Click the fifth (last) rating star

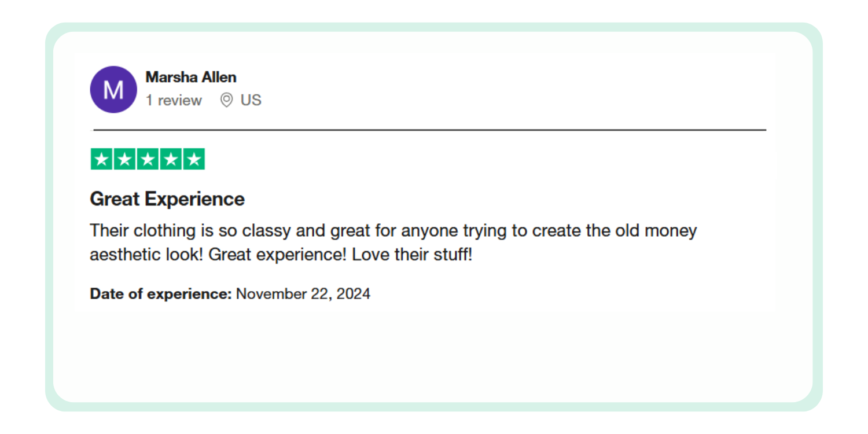pyautogui.click(x=194, y=159)
